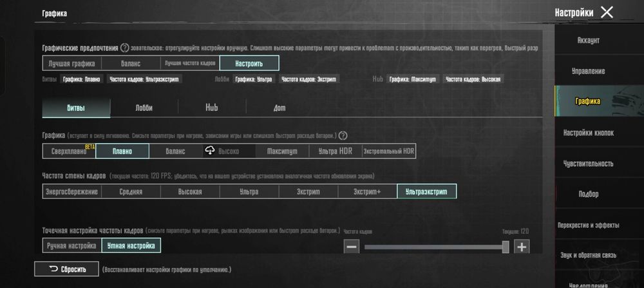Click the cloud download icon on Высоко
The image size is (644, 288).
pos(210,151)
